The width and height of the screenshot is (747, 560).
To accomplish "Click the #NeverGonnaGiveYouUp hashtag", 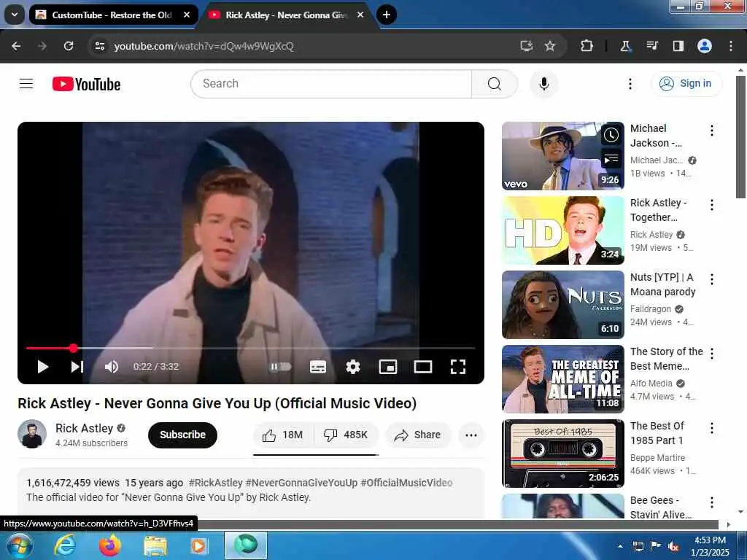I will [x=301, y=483].
